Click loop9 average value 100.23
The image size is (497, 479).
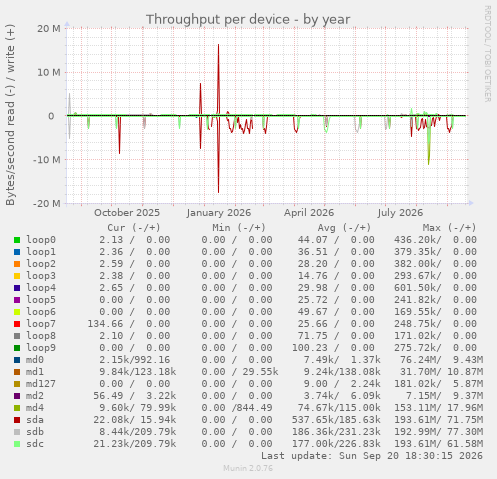pos(310,348)
